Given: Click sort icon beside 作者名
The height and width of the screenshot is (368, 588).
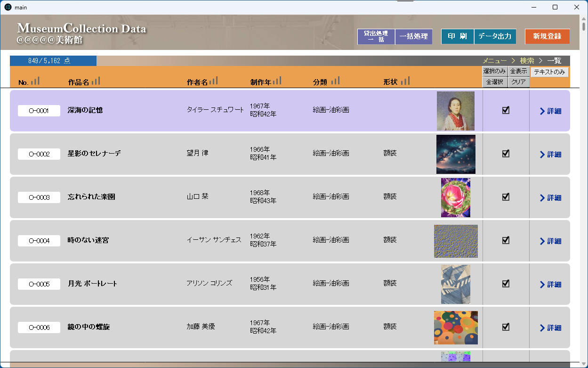Looking at the screenshot, I should pos(214,81).
